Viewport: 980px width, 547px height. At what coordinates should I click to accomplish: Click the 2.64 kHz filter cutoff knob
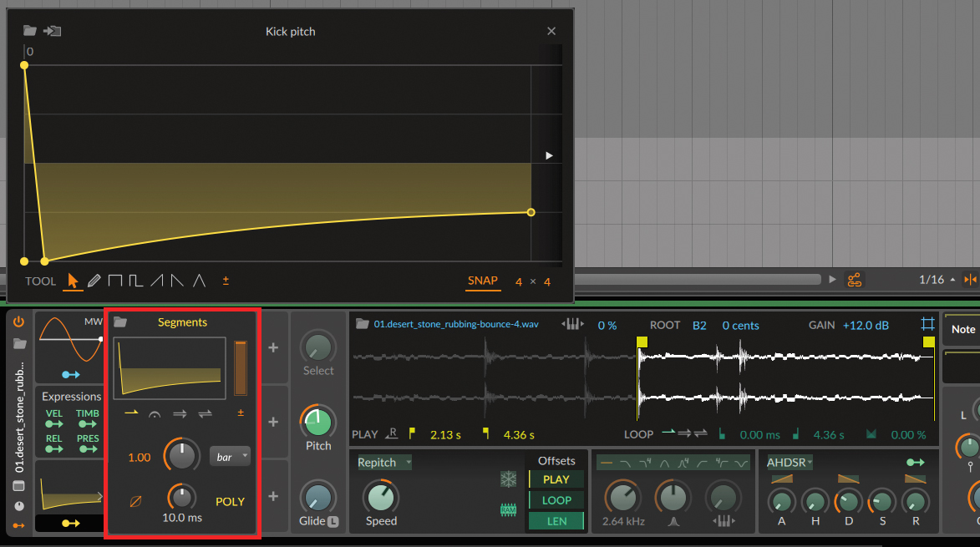[x=622, y=497]
